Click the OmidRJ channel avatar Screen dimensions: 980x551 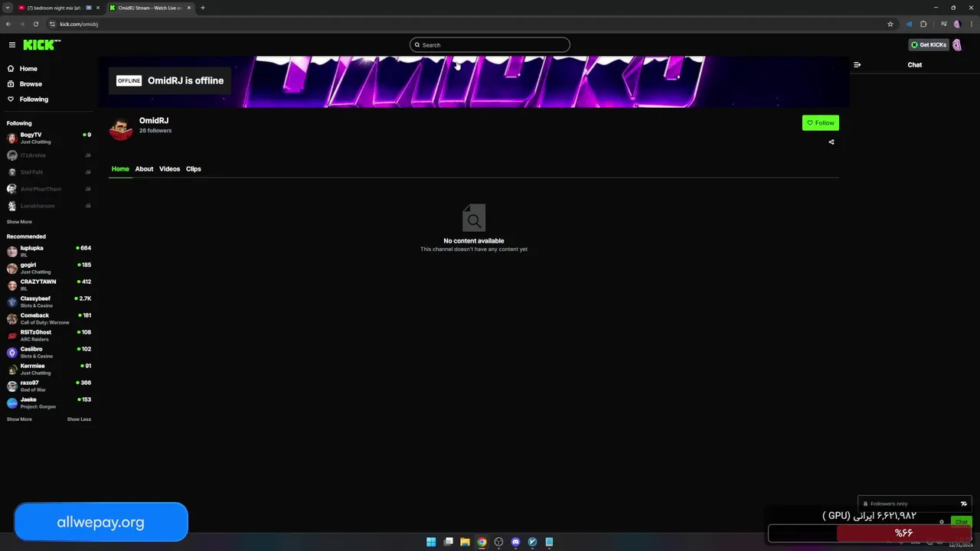point(121,129)
